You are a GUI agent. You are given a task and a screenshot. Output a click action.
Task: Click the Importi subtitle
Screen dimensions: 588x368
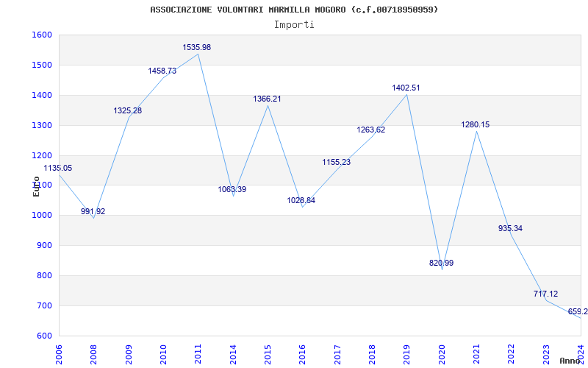point(294,25)
